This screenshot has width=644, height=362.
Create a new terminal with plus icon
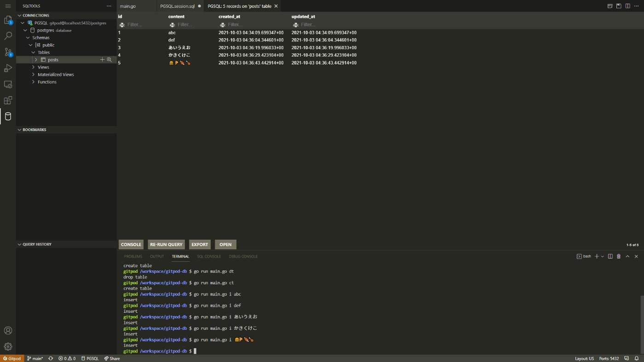point(597,256)
